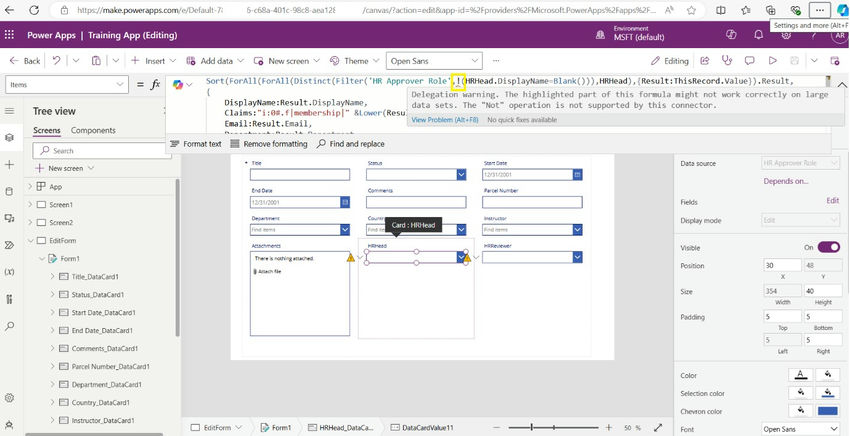
Task: Expand the Add data dropdown
Action: [x=240, y=61]
